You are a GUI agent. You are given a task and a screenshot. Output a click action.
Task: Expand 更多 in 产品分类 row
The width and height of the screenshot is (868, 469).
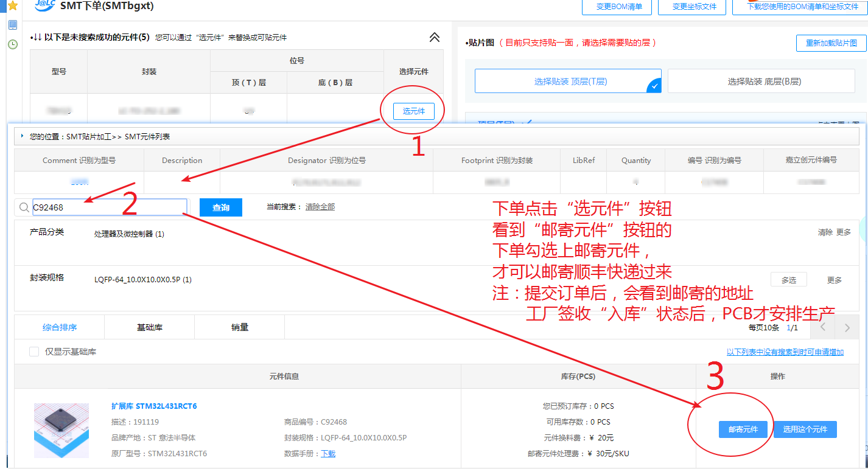point(843,232)
